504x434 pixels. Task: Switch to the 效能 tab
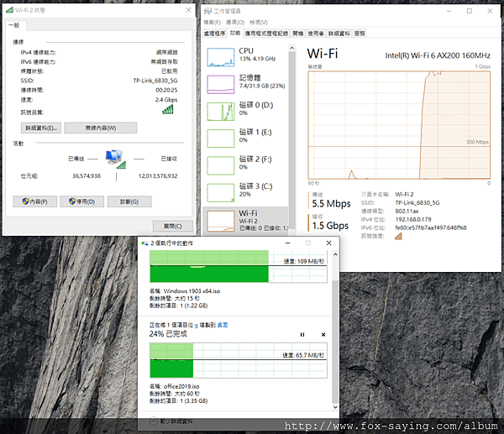click(235, 33)
